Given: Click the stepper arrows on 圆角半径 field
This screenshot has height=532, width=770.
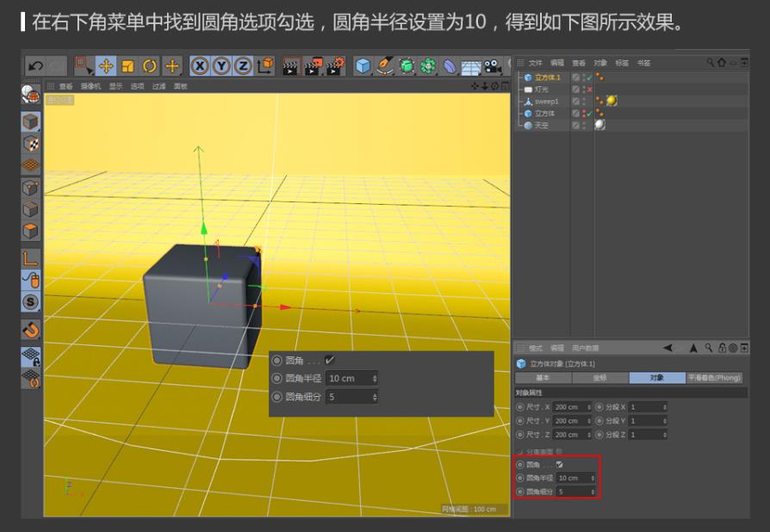Looking at the screenshot, I should click(593, 478).
